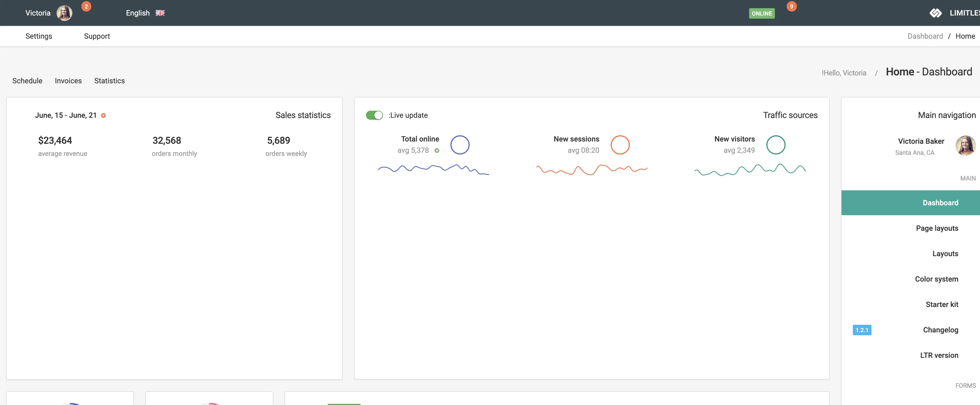Click the ONLINE status badge
Viewport: 980px width, 405px height.
click(x=762, y=13)
